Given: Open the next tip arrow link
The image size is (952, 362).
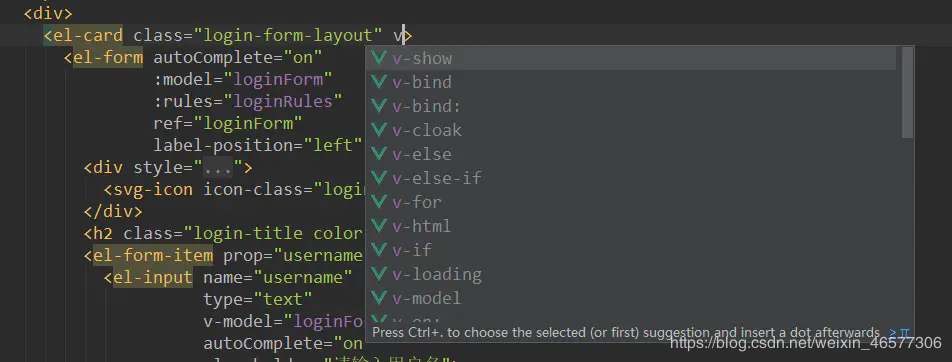Looking at the screenshot, I should [892, 333].
